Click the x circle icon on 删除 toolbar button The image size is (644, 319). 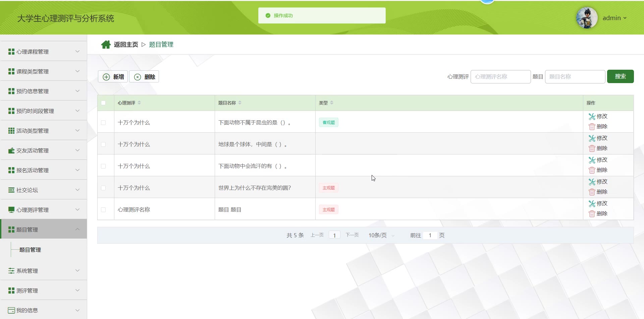tap(138, 77)
